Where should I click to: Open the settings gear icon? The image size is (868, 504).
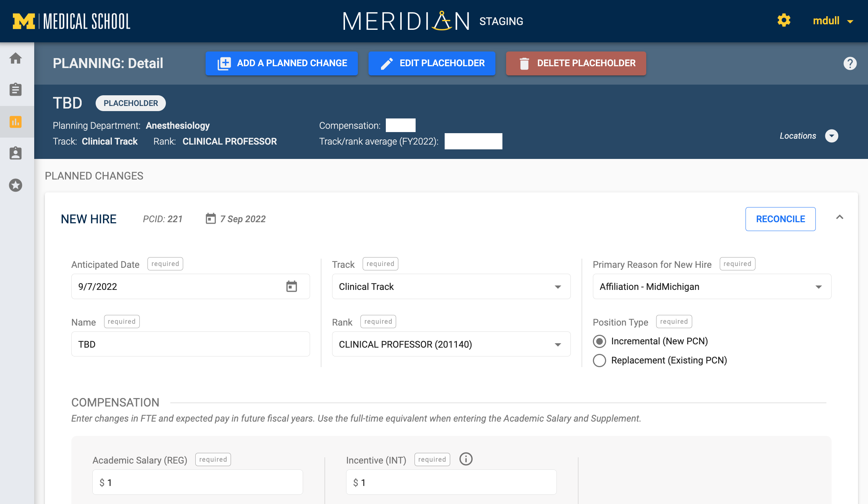pos(784,20)
